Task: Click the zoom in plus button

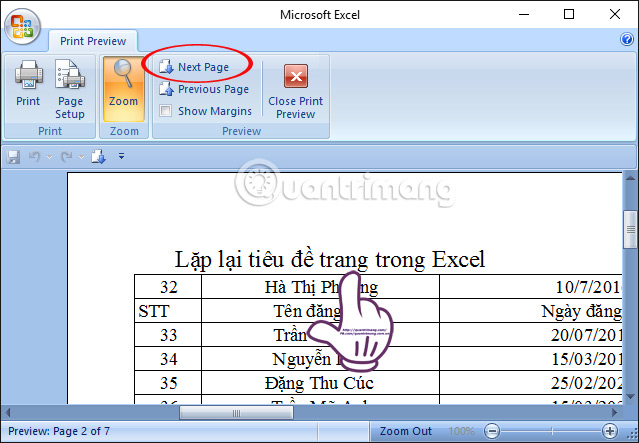Action: point(610,431)
